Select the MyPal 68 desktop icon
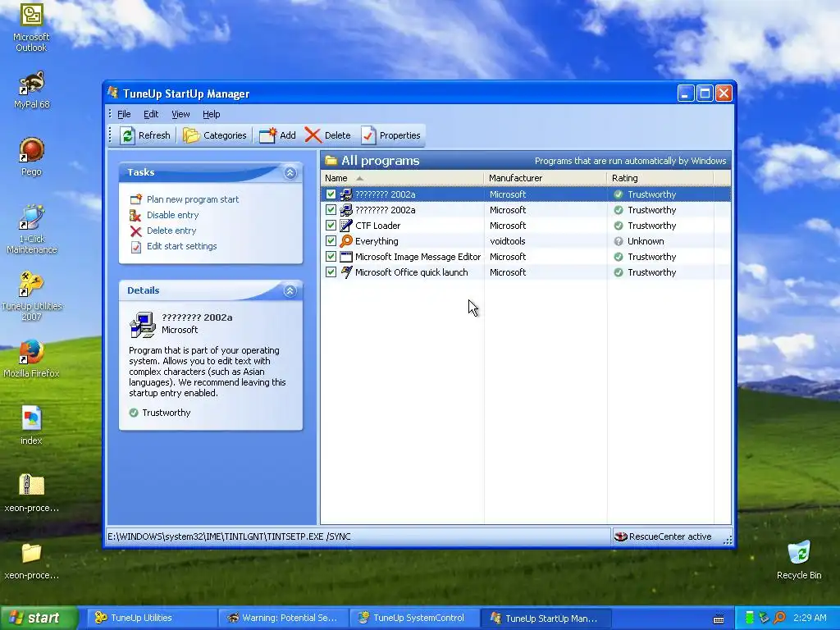This screenshot has width=840, height=630. tap(31, 90)
